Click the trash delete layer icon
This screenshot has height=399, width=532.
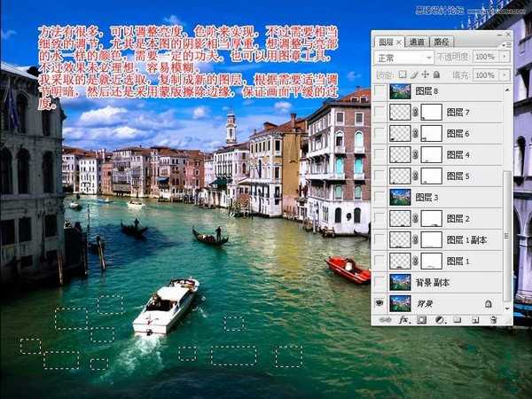pyautogui.click(x=494, y=319)
